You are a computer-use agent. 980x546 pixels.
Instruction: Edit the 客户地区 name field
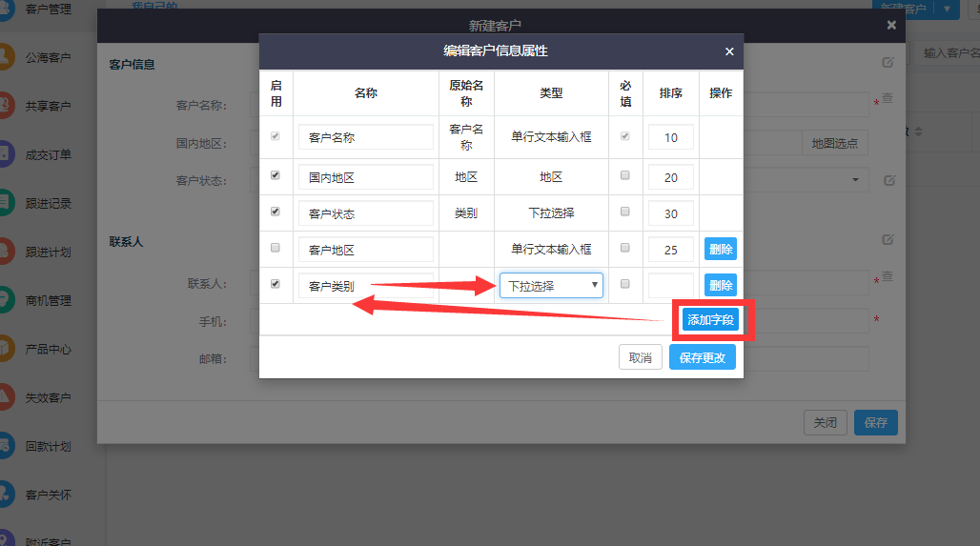coord(366,250)
